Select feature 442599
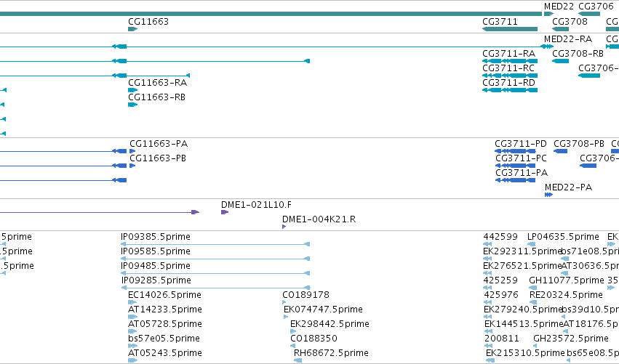 coord(500,237)
